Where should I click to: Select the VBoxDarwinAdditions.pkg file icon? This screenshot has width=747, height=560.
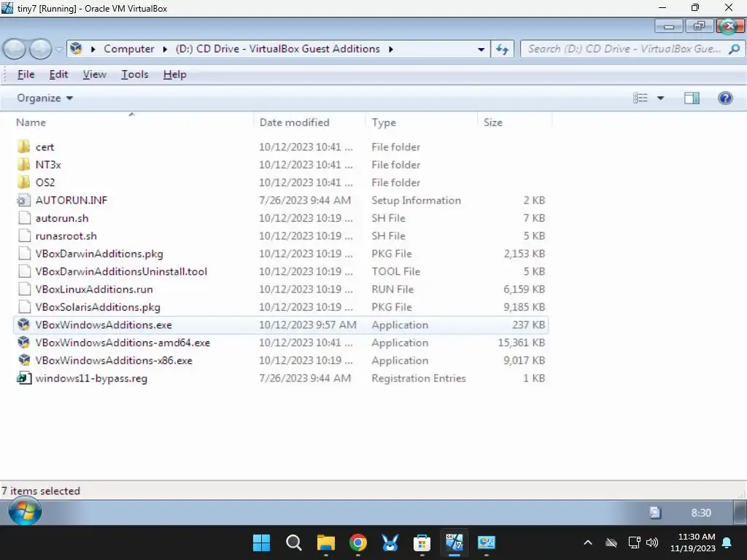24,254
